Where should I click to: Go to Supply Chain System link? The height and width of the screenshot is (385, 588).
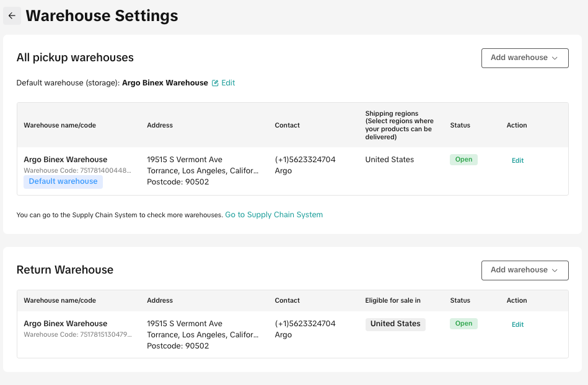(274, 215)
